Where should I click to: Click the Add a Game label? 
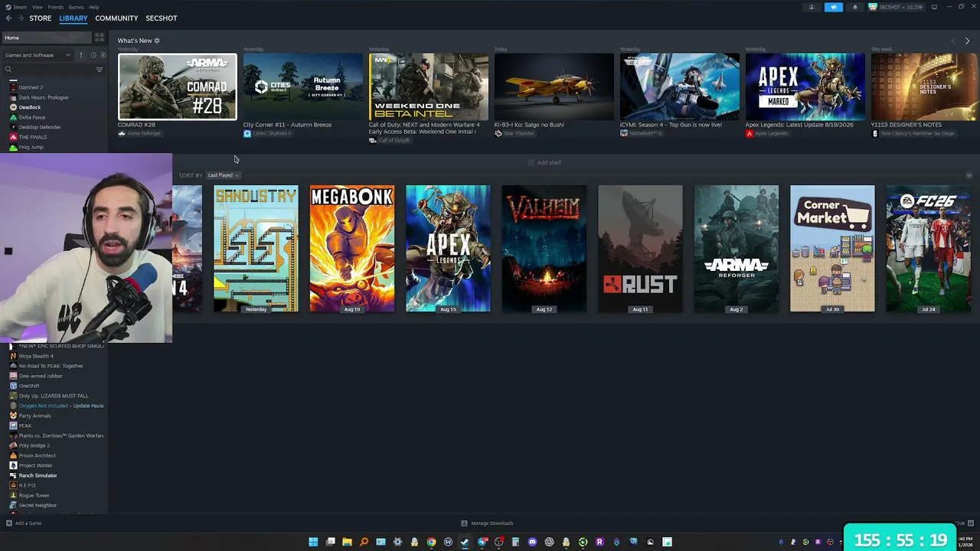coord(28,523)
